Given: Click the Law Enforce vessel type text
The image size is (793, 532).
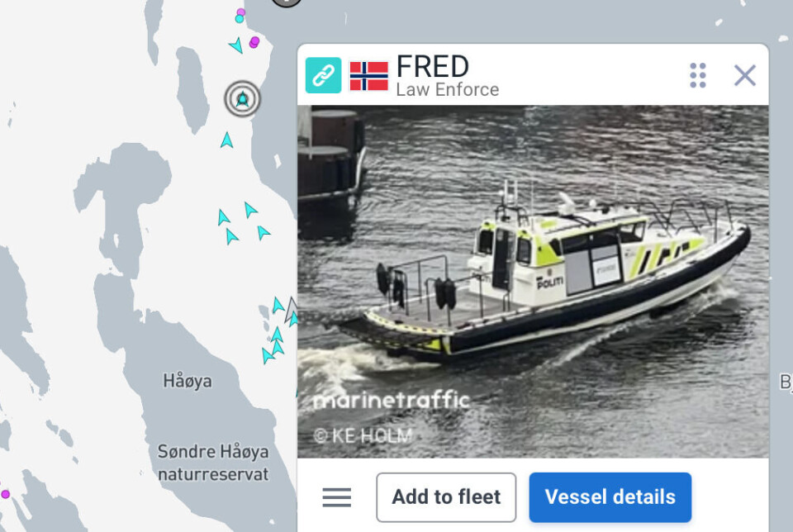Looking at the screenshot, I should click(448, 89).
